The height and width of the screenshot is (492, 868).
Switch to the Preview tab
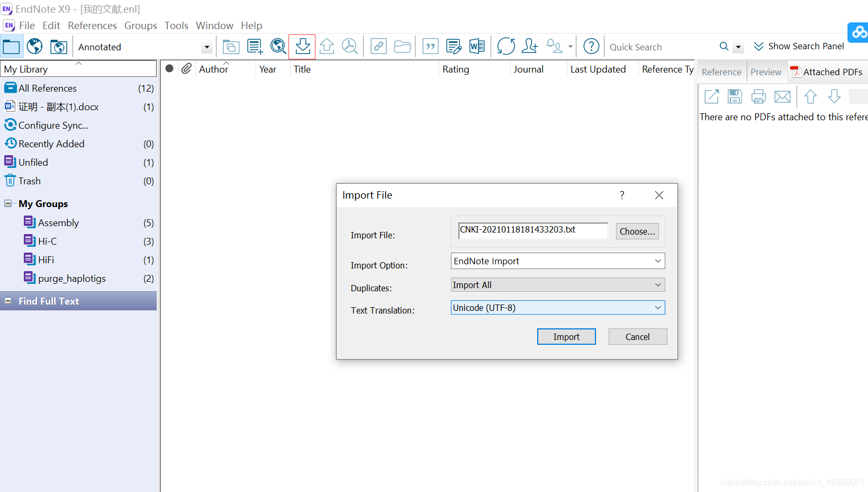(765, 72)
